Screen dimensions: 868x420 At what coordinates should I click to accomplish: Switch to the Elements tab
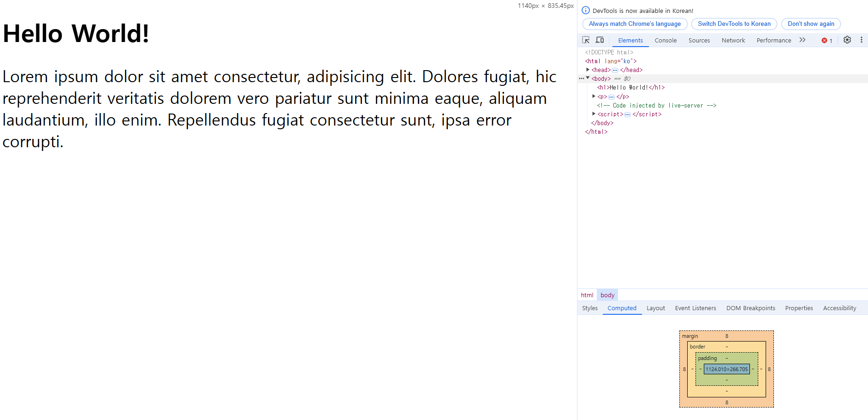630,41
